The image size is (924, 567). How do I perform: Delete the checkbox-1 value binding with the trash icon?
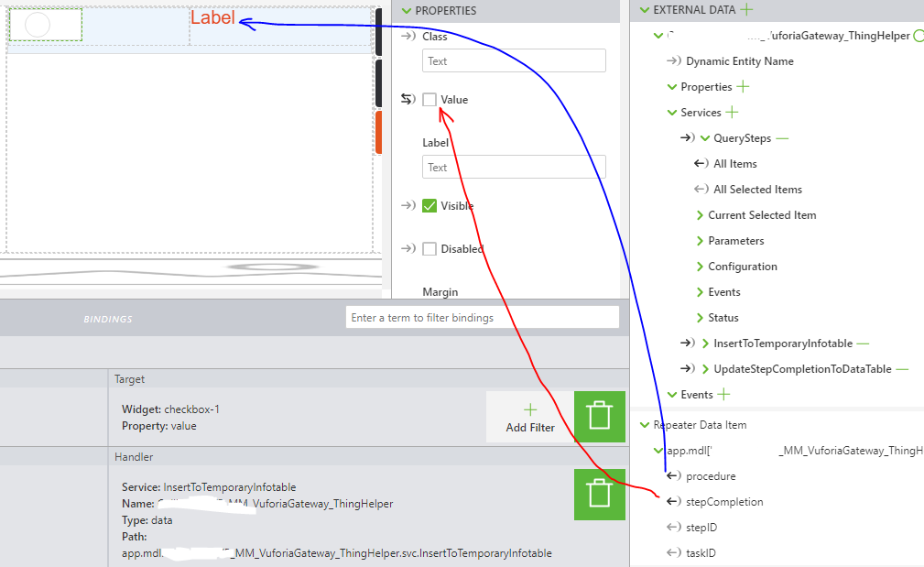coord(600,416)
